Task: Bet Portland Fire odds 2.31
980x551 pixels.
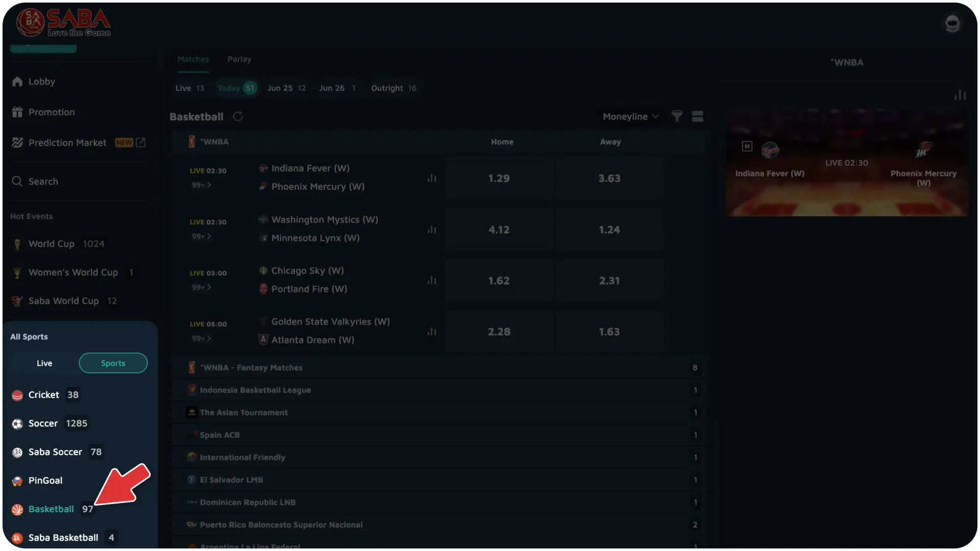Action: [x=609, y=281]
